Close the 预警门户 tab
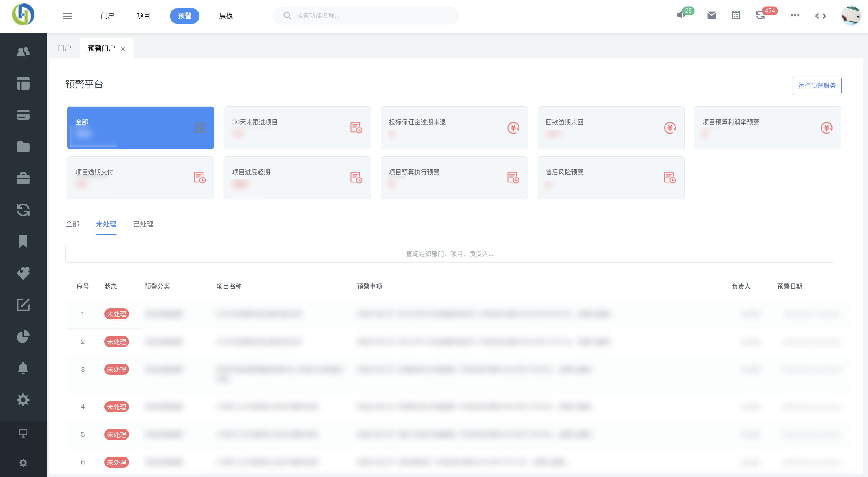 (x=123, y=49)
